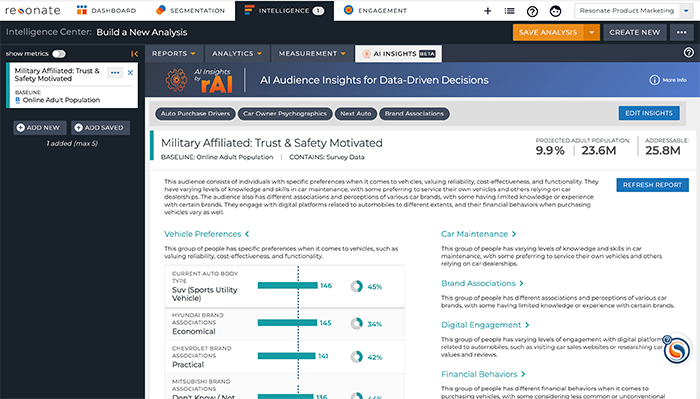
Task: Click the Resonate logo
Action: (33, 10)
